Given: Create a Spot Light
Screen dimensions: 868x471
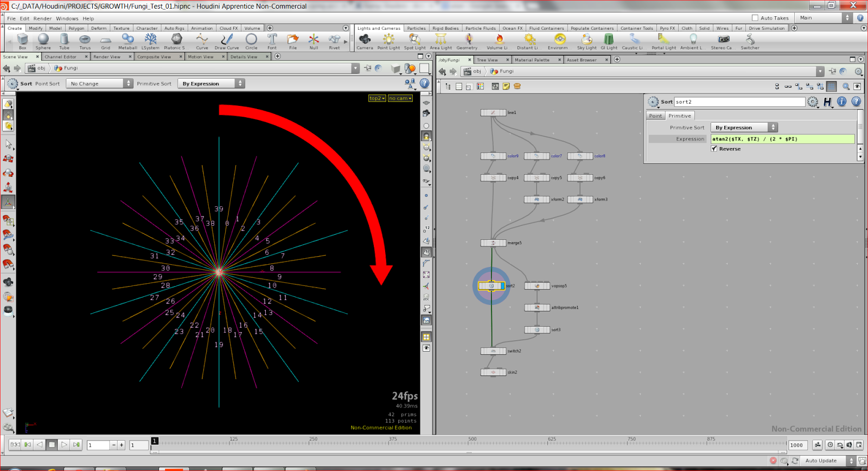Looking at the screenshot, I should tap(414, 41).
